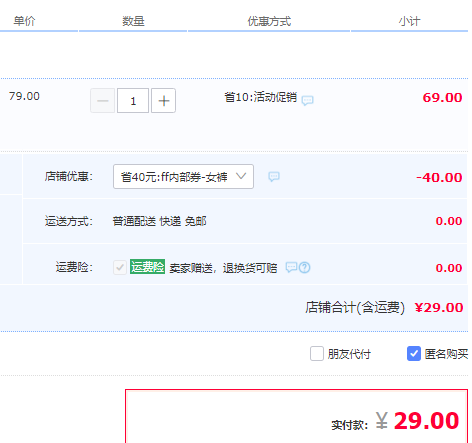Toggle the 运费险 checkbox
This screenshot has height=443, width=472.
pos(120,267)
